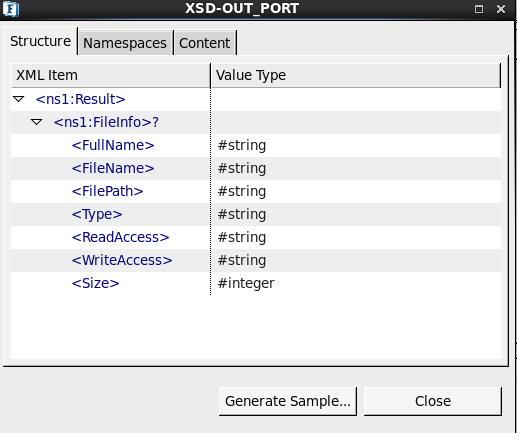Viewport: 517px width, 433px height.
Task: Switch to the Namespaces tab
Action: pos(125,43)
